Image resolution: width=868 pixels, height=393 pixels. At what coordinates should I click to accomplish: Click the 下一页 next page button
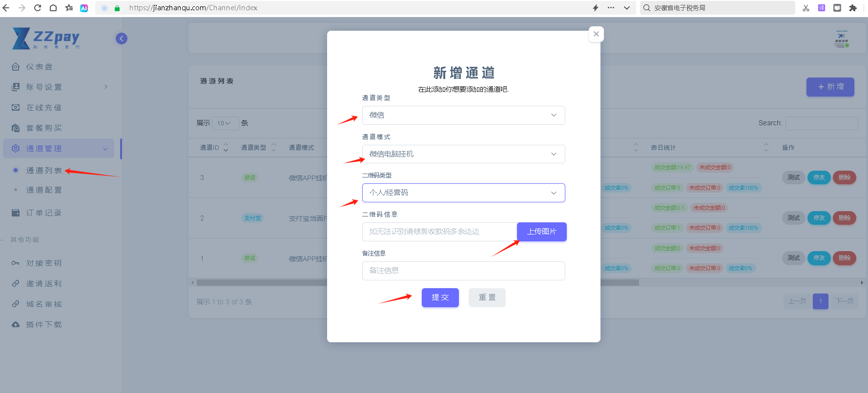[x=845, y=301]
